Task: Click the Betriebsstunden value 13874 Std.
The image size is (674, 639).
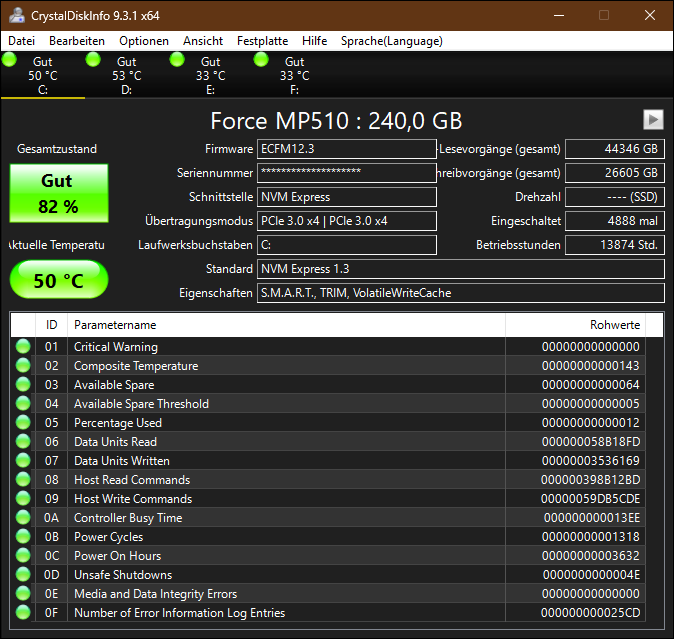Action: coord(615,245)
